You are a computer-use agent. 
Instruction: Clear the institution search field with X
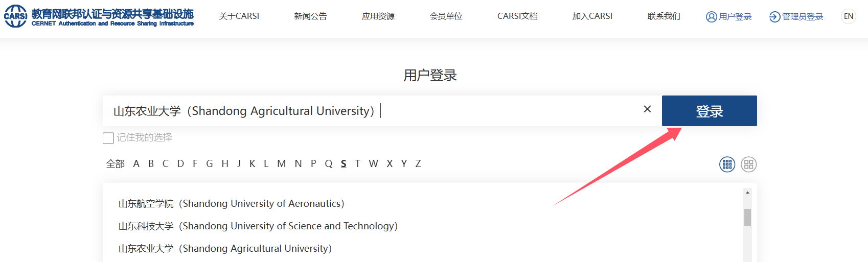tap(647, 109)
